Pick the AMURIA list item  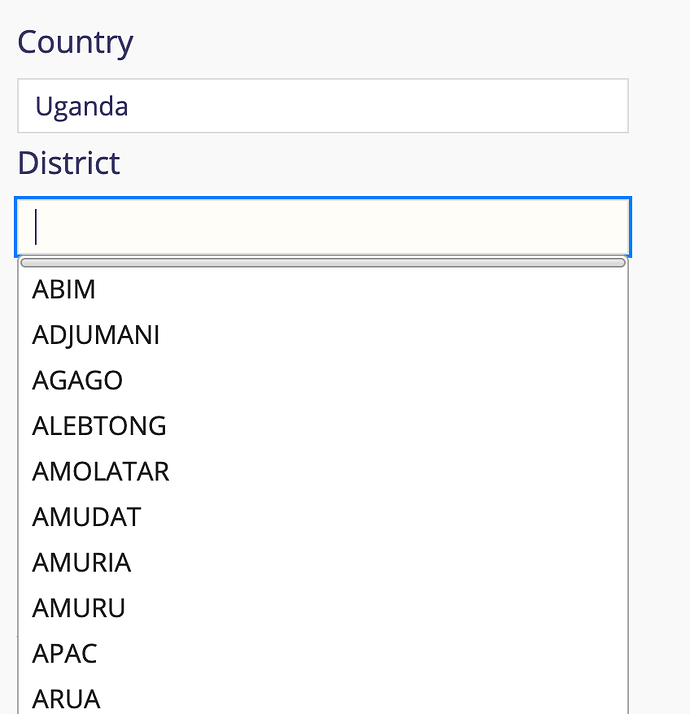tap(323, 562)
